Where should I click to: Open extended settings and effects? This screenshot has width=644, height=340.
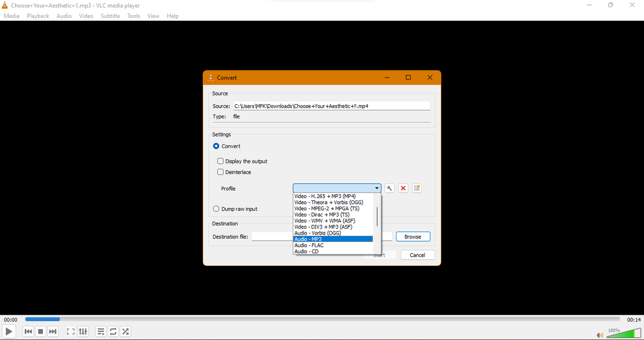[x=83, y=331]
